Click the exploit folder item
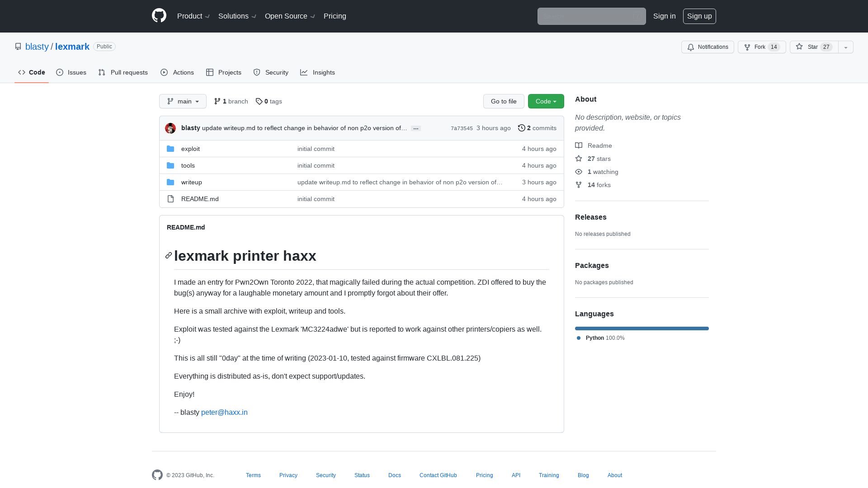Image resolution: width=868 pixels, height=488 pixels. [x=191, y=148]
